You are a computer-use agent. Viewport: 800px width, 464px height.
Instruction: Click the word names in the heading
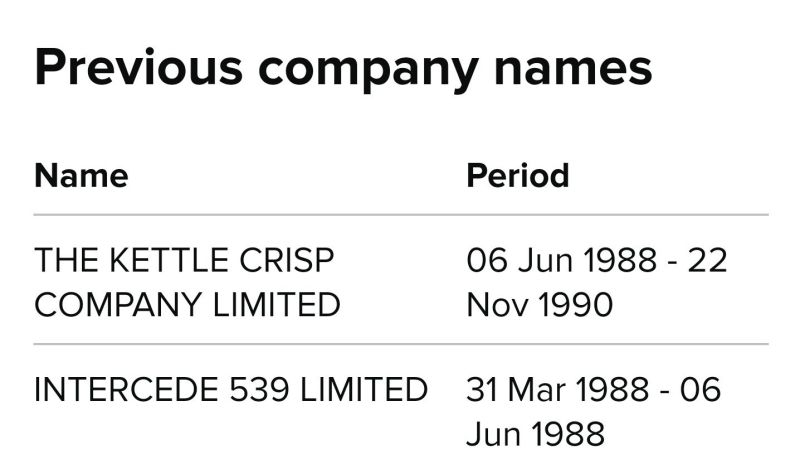click(573, 69)
